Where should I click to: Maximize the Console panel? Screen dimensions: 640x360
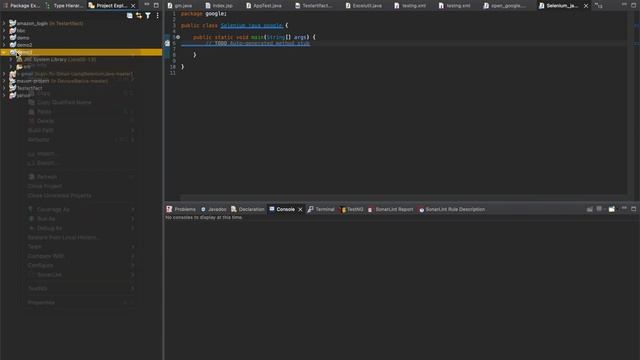point(633,209)
